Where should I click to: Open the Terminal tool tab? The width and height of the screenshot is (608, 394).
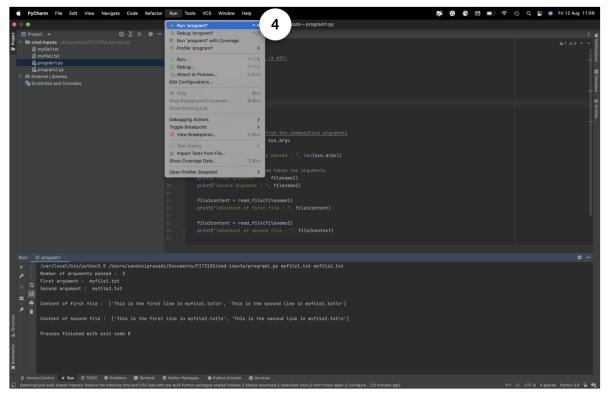click(x=144, y=378)
